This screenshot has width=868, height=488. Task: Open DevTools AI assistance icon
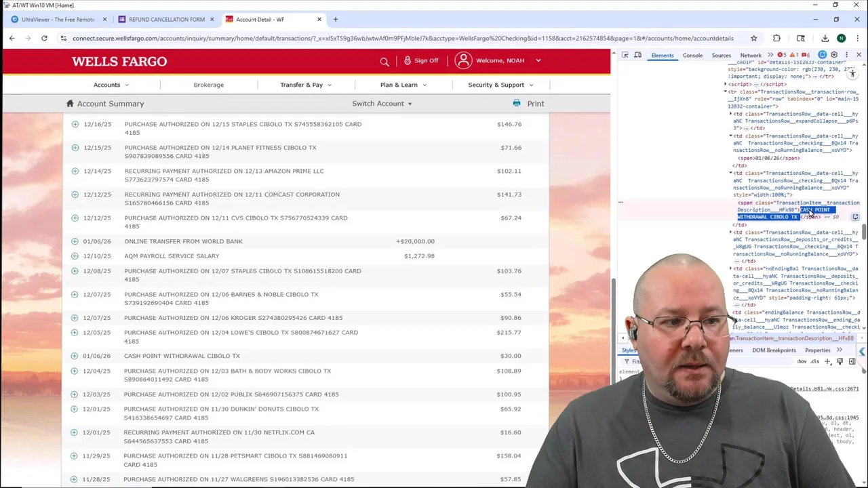click(x=823, y=55)
